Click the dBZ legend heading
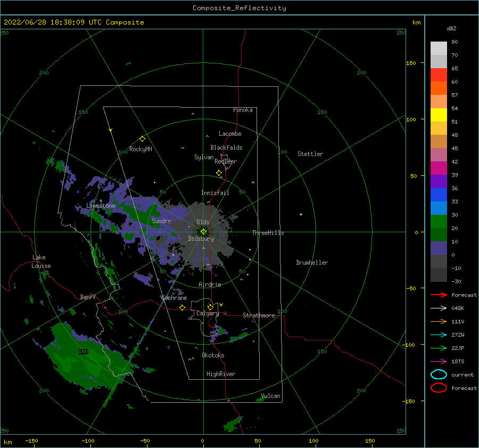Image resolution: width=479 pixels, height=448 pixels. click(x=451, y=28)
